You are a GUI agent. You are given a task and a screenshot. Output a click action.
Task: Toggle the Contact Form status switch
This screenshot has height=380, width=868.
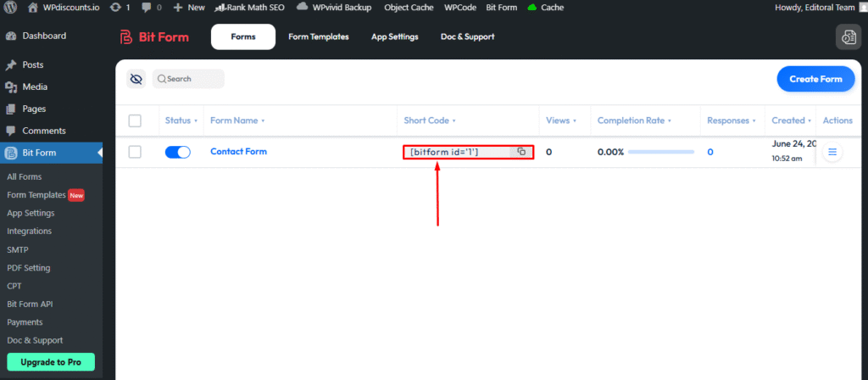pyautogui.click(x=178, y=153)
